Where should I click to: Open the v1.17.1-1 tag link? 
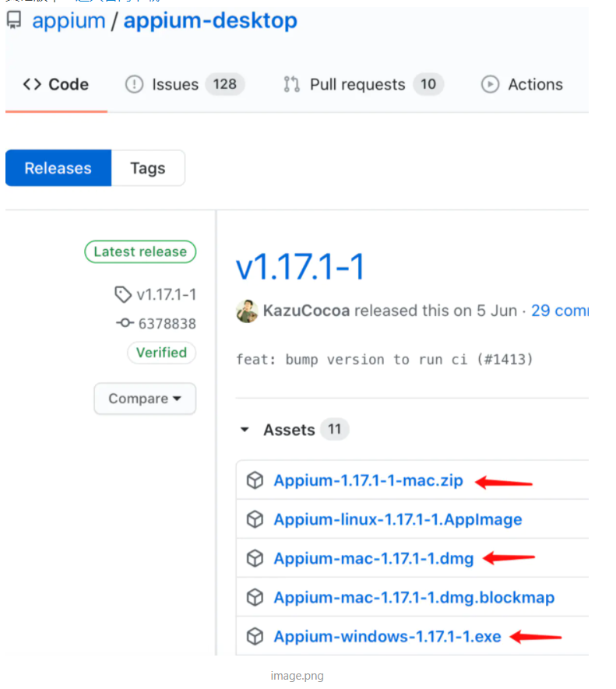[x=166, y=294]
